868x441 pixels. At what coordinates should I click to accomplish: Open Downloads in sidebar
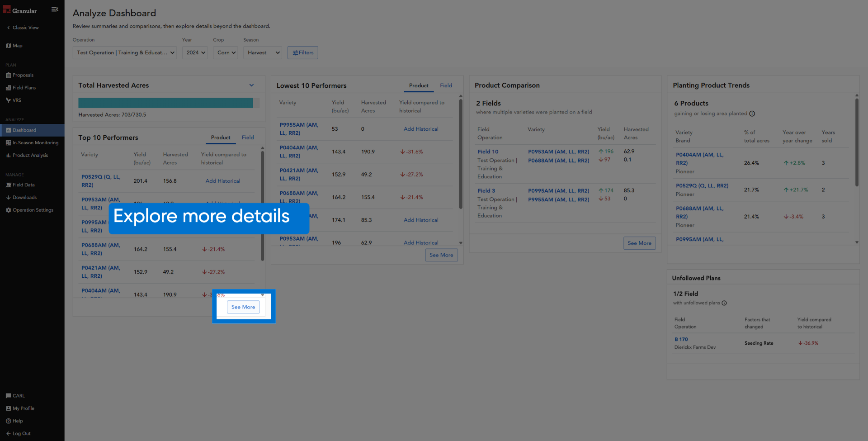21,198
